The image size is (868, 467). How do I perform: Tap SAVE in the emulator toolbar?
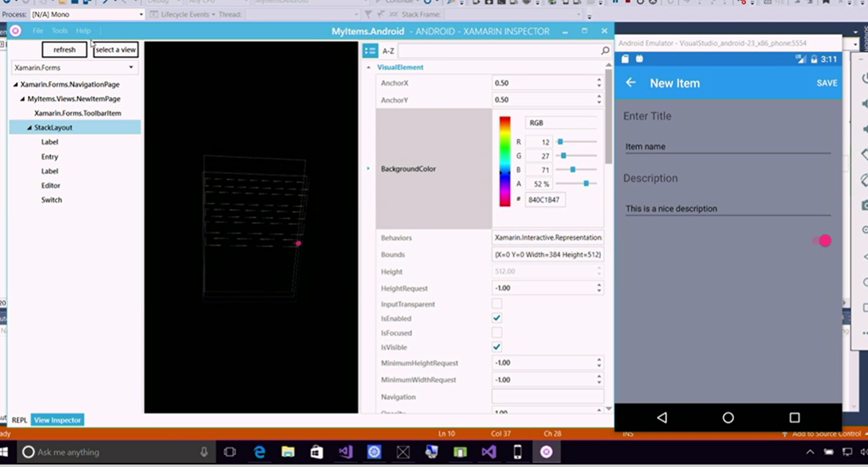(x=827, y=83)
